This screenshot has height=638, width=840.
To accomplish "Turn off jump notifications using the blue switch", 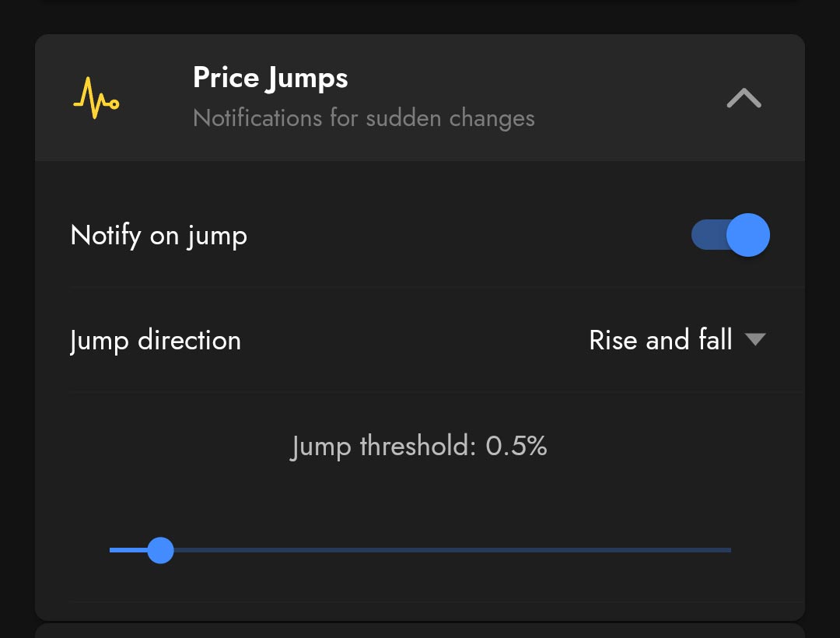I will [730, 235].
